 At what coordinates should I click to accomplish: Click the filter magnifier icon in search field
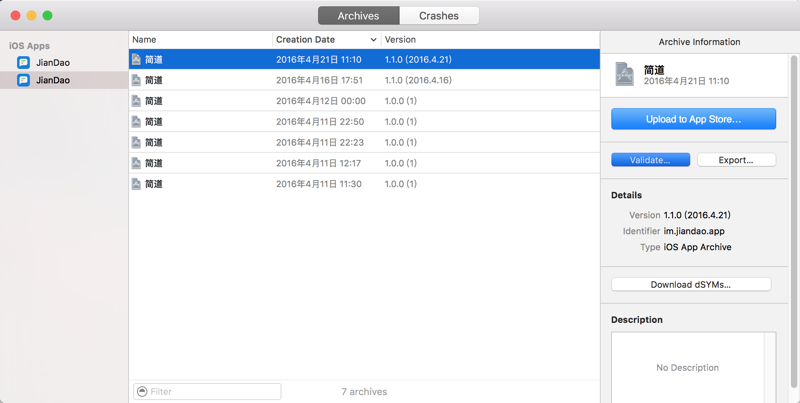142,391
